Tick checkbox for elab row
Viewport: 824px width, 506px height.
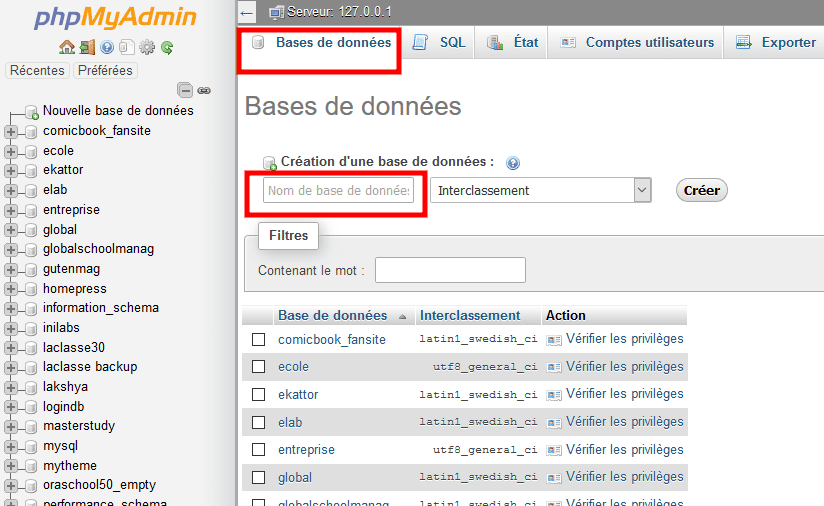(x=259, y=422)
